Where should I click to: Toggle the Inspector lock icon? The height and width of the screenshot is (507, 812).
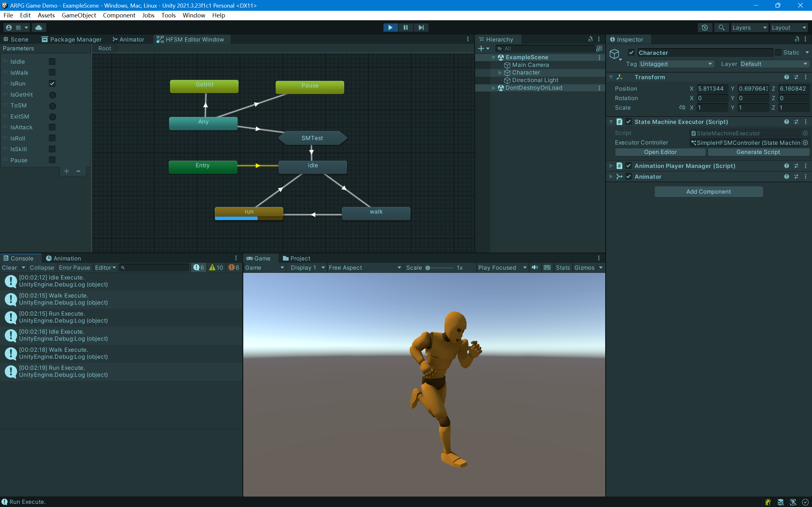pos(797,39)
